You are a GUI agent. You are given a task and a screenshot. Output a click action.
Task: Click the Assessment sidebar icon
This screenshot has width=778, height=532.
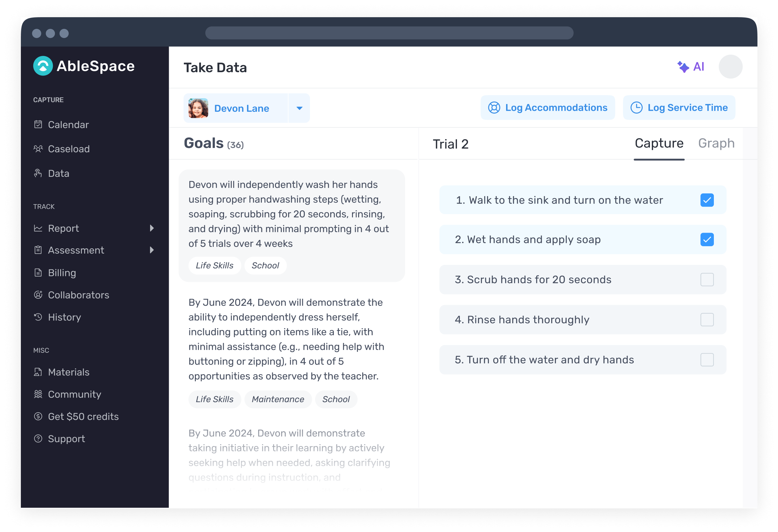coord(38,250)
